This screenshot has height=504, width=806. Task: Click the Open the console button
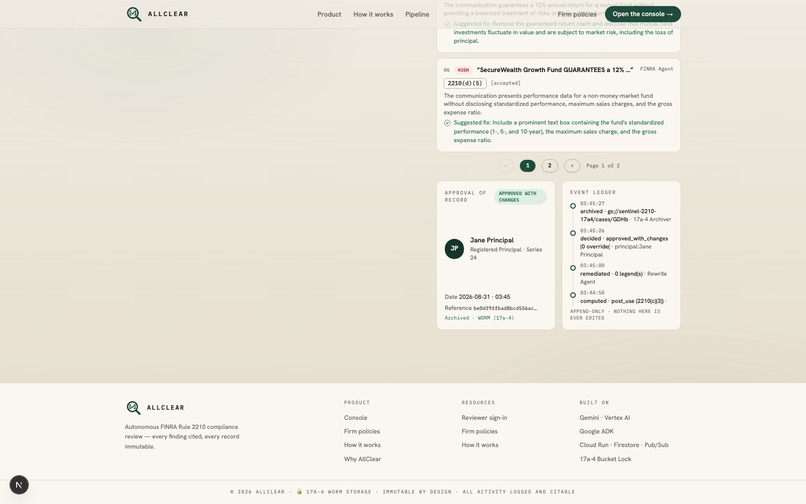[x=643, y=14]
